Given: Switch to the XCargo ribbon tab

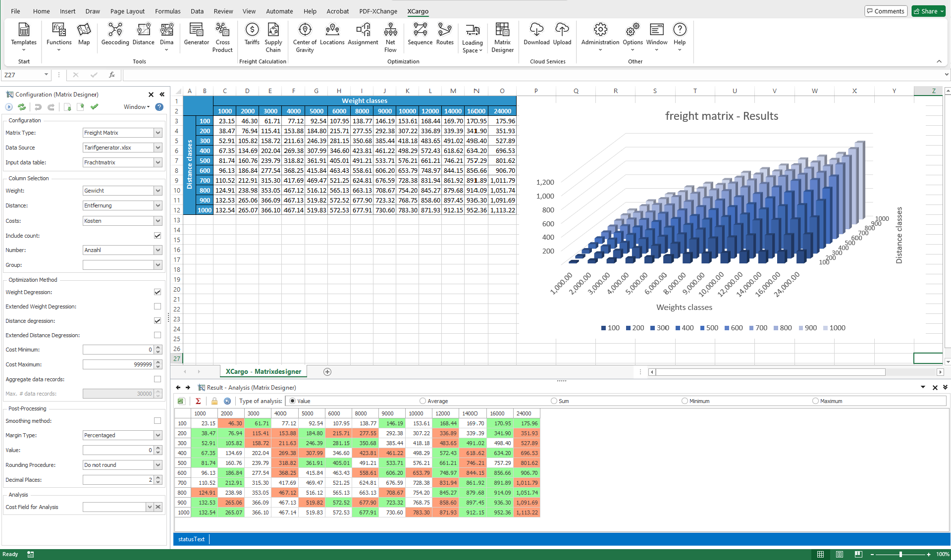Looking at the screenshot, I should click(418, 11).
